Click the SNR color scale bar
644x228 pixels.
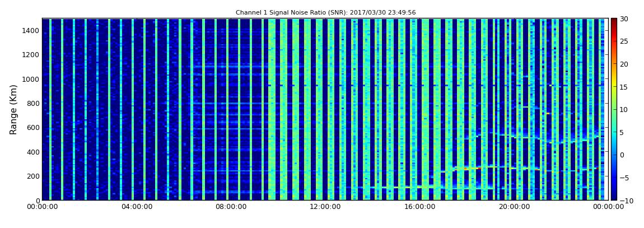pos(614,109)
